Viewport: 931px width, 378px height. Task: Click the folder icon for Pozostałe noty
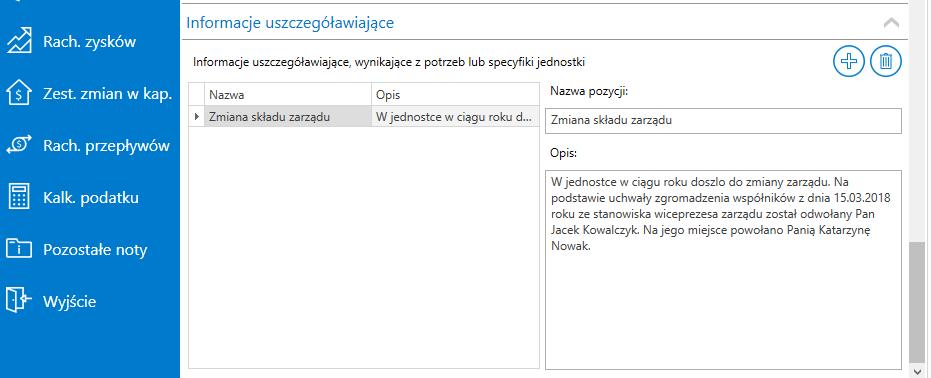(18, 249)
